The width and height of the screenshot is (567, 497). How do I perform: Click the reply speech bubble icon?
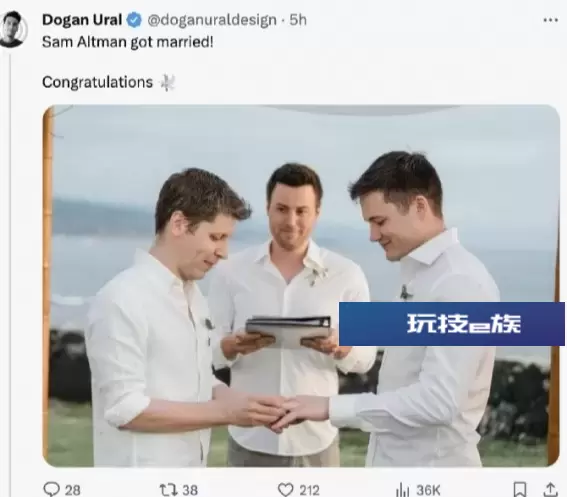(x=51, y=489)
